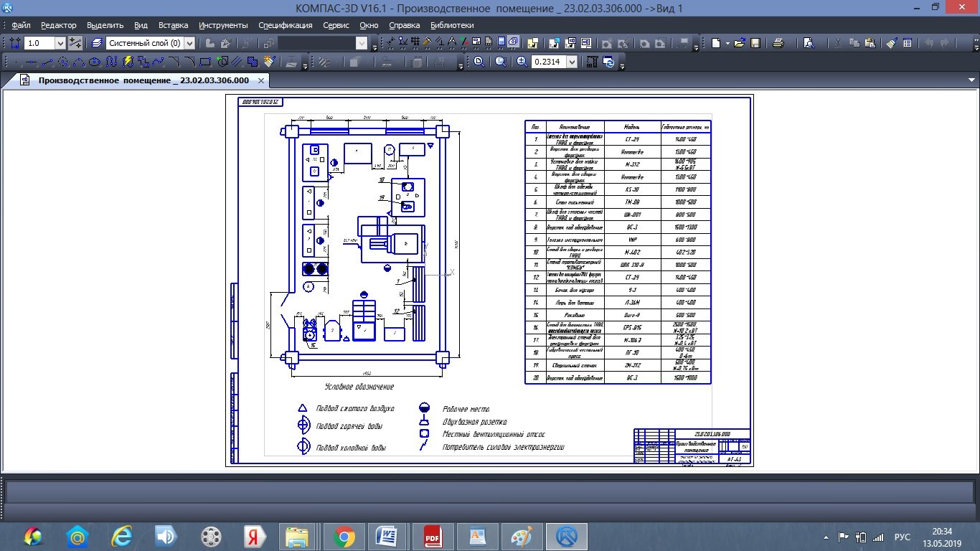Image resolution: width=980 pixels, height=551 pixels.
Task: Click the Print icon in toolbar
Action: pyautogui.click(x=778, y=44)
